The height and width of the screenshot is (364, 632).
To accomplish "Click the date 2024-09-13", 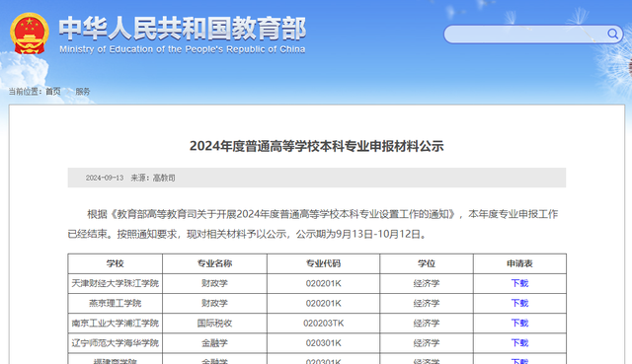I will (x=105, y=178).
